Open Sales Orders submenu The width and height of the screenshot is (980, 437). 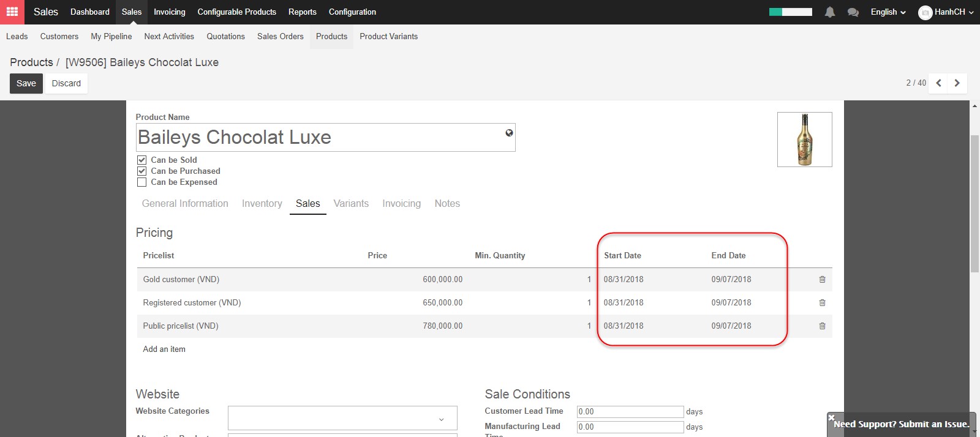[281, 37]
